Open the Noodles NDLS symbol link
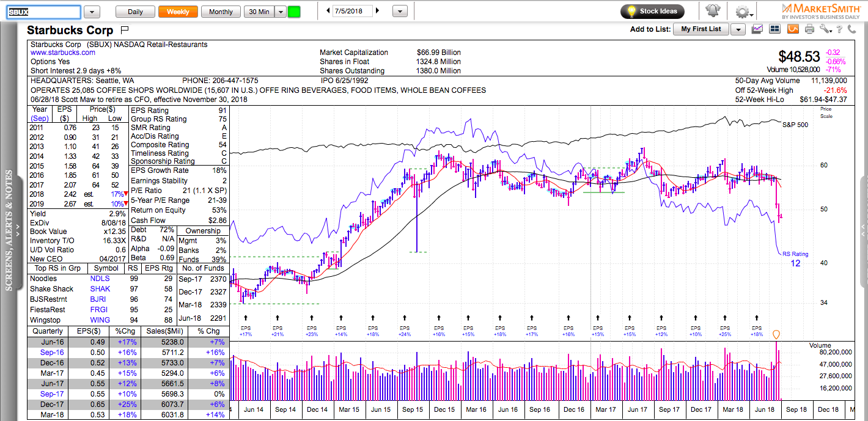The image size is (868, 421). click(x=100, y=279)
